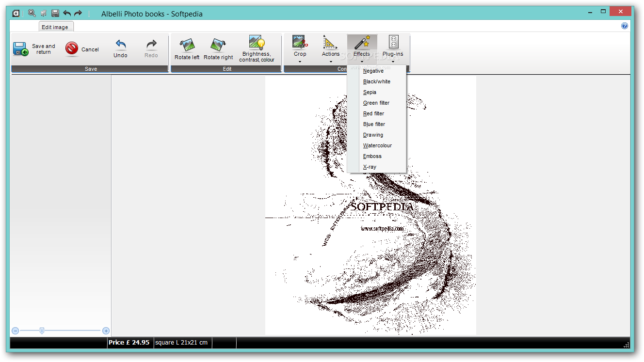This screenshot has width=644, height=362.
Task: Apply the Watercolour effect
Action: pos(377,145)
